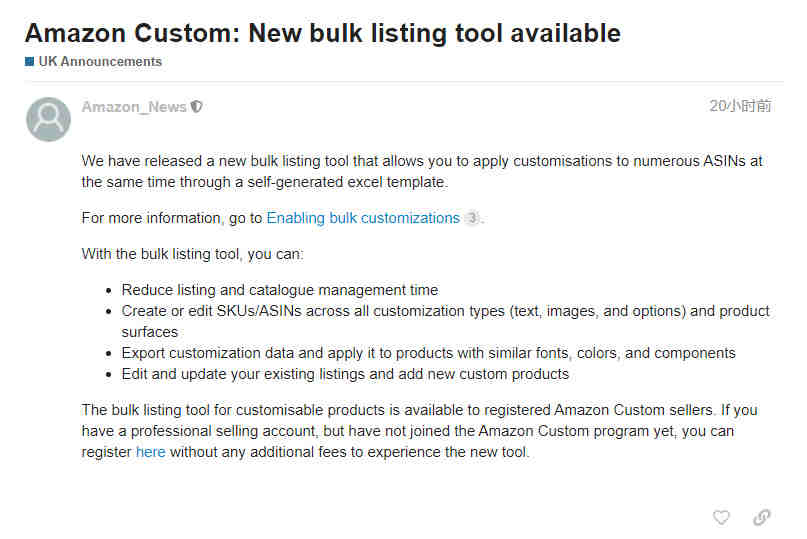Click the "We have released" opening paragraph
The height and width of the screenshot is (539, 807).
click(x=422, y=171)
